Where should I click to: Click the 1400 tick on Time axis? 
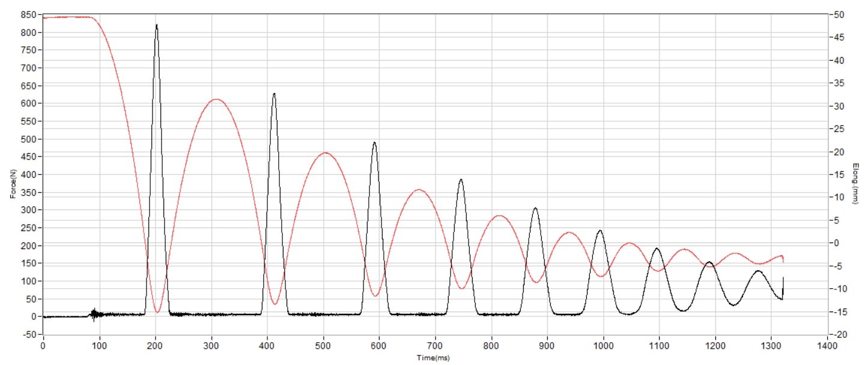pos(827,346)
